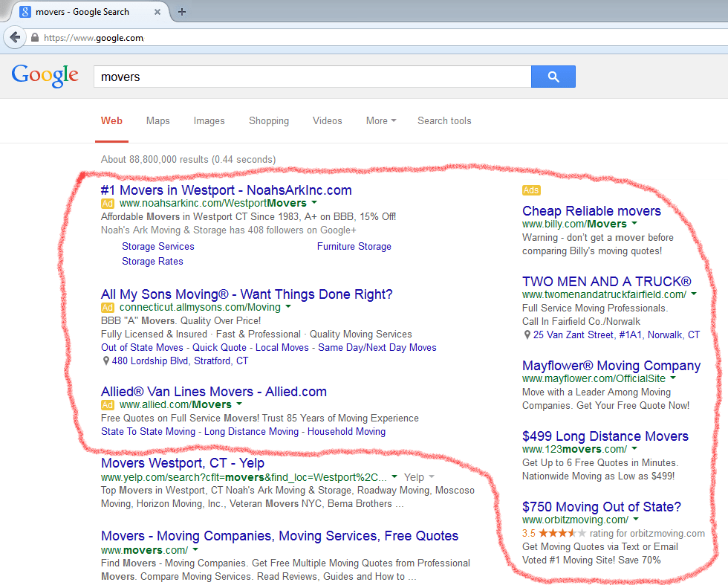This screenshot has width=728, height=585.
Task: Click the Google logo
Action: click(x=45, y=77)
